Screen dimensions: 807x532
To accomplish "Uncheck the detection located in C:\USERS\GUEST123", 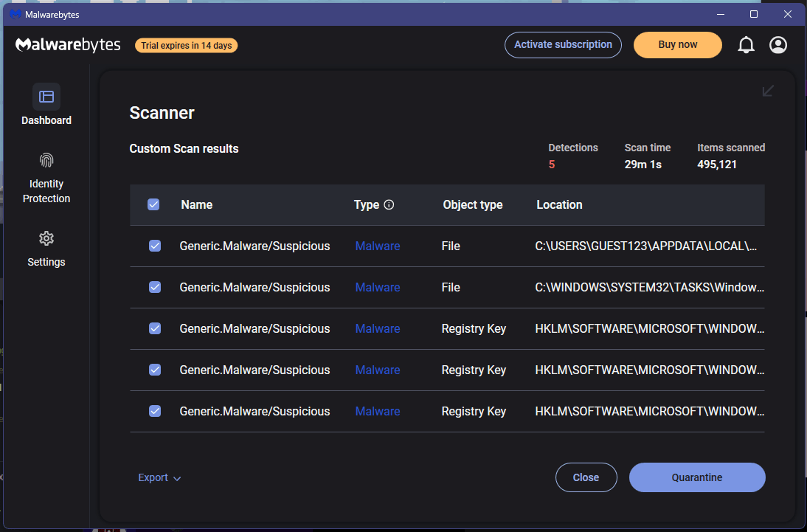I will coord(155,246).
